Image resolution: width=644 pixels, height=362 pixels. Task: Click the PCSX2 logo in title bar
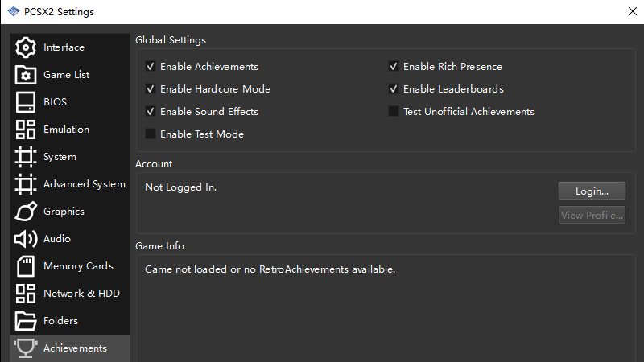tap(14, 11)
